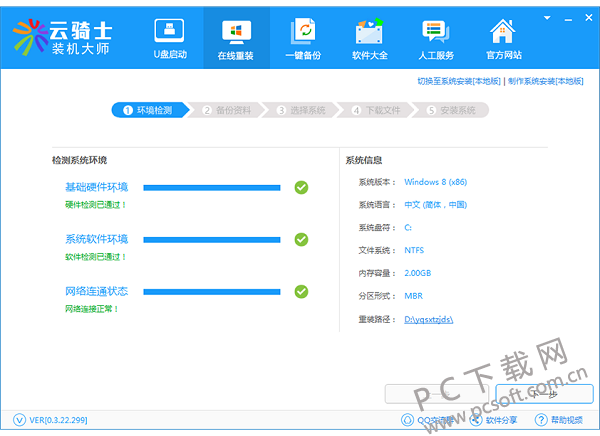Click the QQ group icon in footer
The width and height of the screenshot is (600, 436).
[x=407, y=420]
